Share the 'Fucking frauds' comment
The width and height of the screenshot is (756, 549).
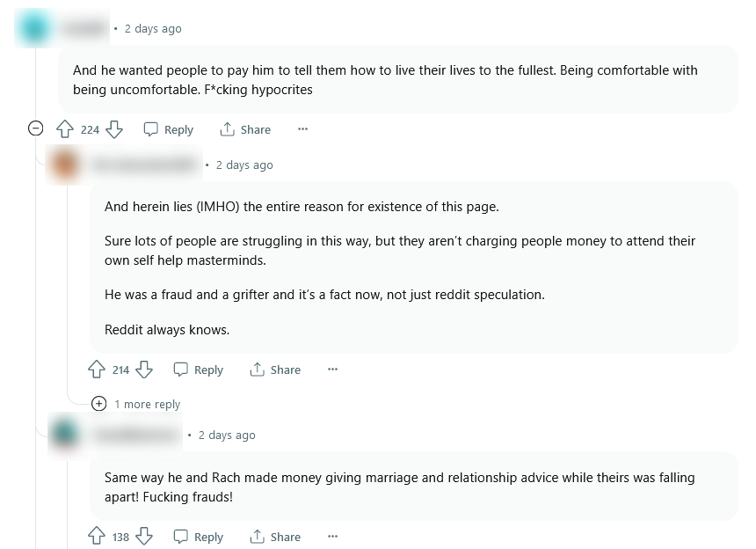(275, 537)
